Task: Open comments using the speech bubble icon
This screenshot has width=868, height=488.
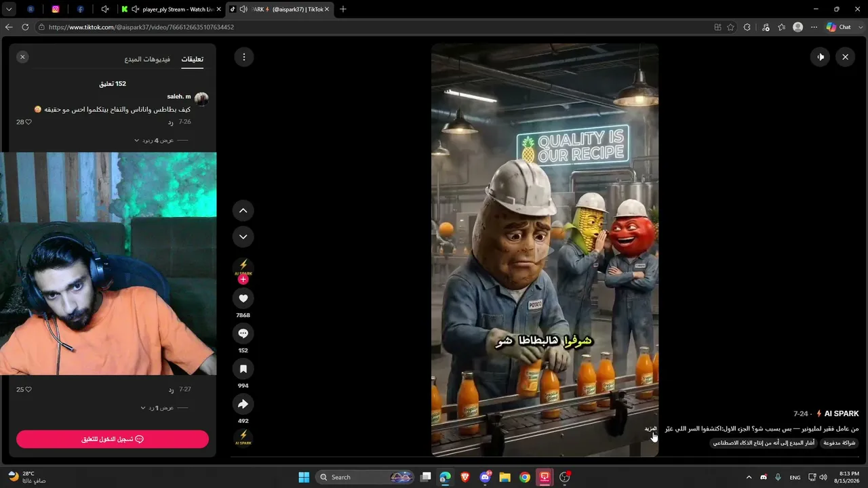Action: (x=243, y=333)
